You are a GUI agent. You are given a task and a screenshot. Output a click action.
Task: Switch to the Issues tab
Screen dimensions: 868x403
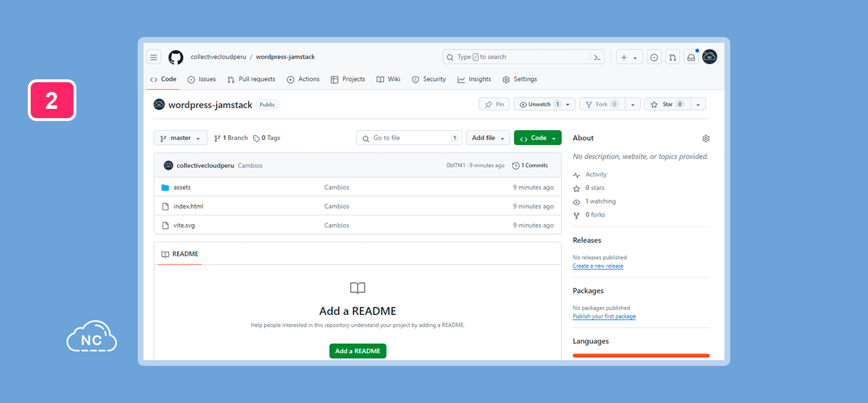(201, 79)
